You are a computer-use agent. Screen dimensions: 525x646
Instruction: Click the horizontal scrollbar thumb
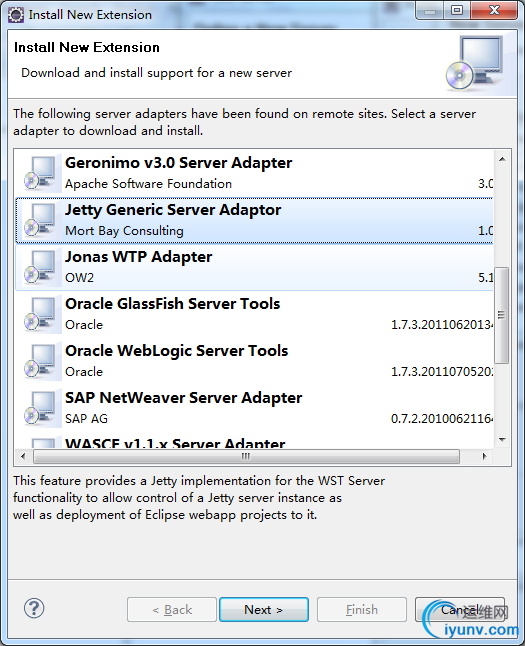point(246,456)
